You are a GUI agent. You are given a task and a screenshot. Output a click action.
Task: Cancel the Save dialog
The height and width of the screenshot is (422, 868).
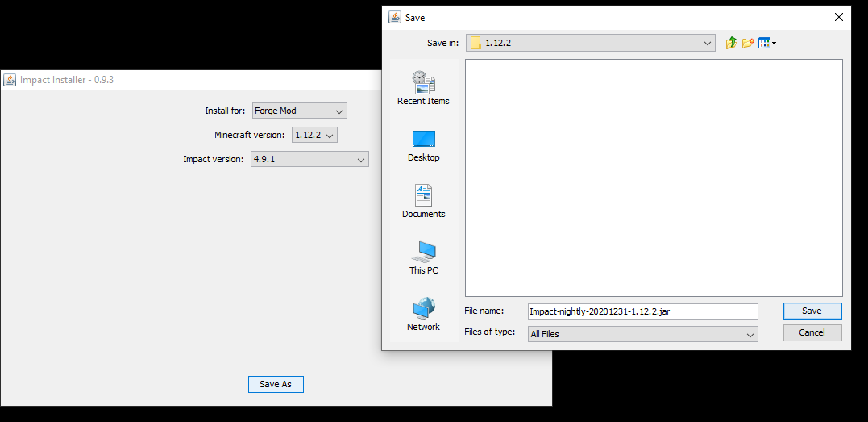pyautogui.click(x=812, y=332)
